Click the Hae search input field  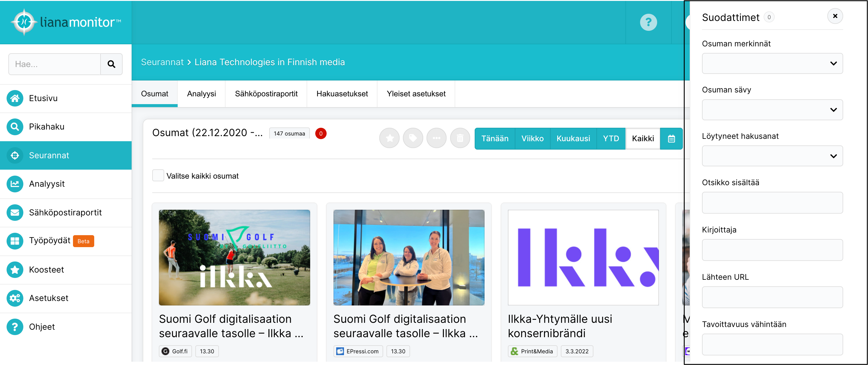coord(55,64)
